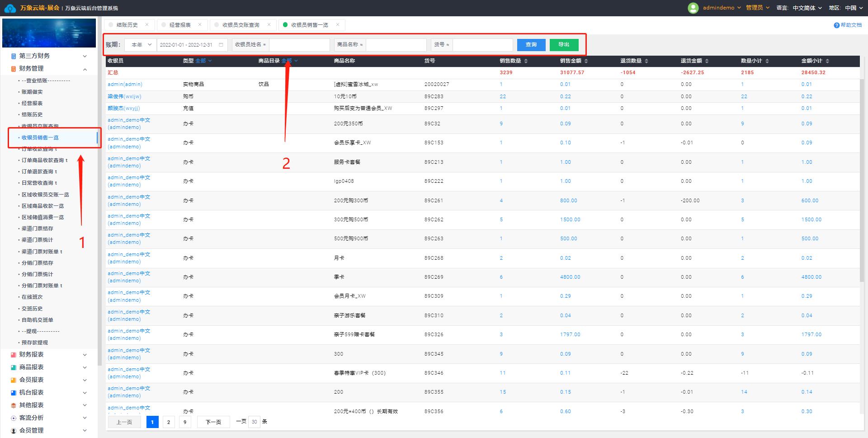Go to the 下一页 next page
This screenshot has height=438, width=868.
tap(213, 422)
